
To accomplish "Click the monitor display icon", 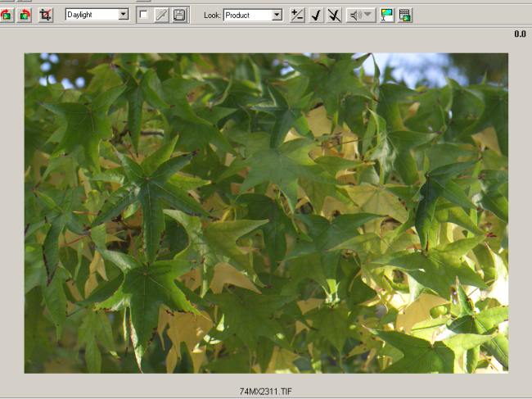I will pyautogui.click(x=387, y=15).
